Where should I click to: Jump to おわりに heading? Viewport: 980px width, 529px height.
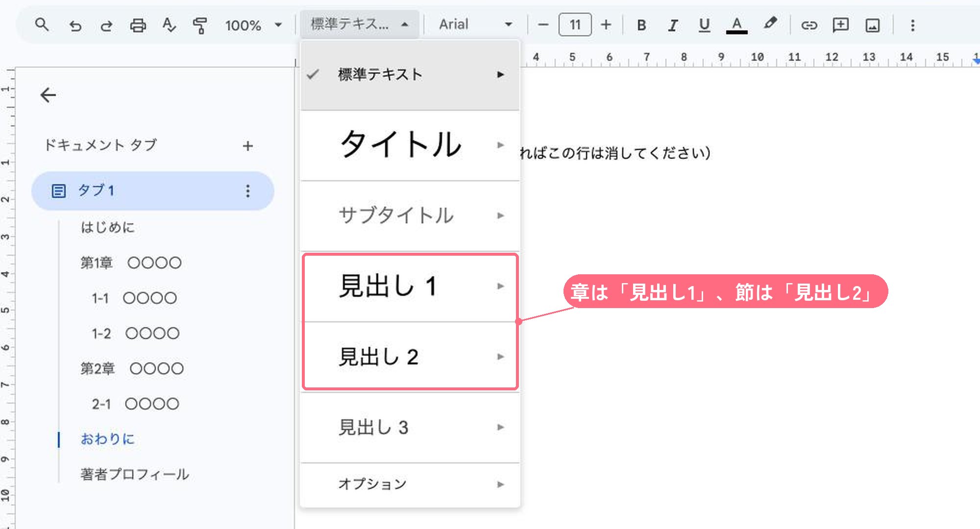pos(107,439)
